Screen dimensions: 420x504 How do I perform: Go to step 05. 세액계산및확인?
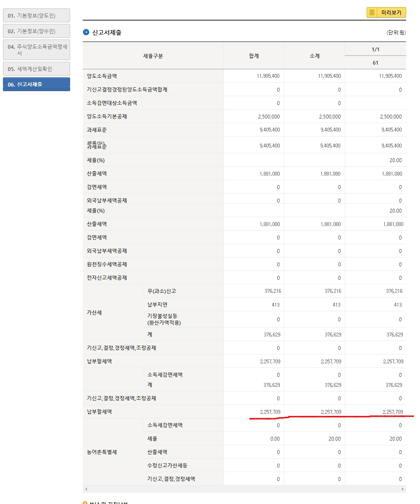click(x=36, y=68)
